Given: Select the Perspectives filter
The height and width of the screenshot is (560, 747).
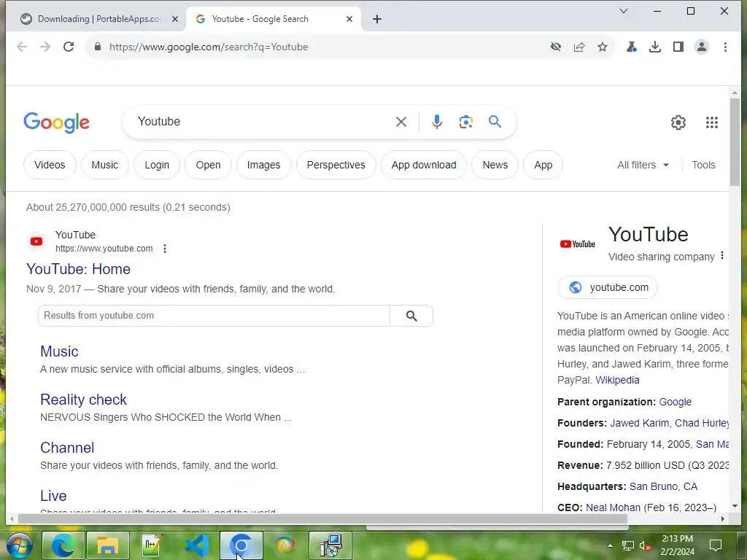Looking at the screenshot, I should (x=336, y=165).
